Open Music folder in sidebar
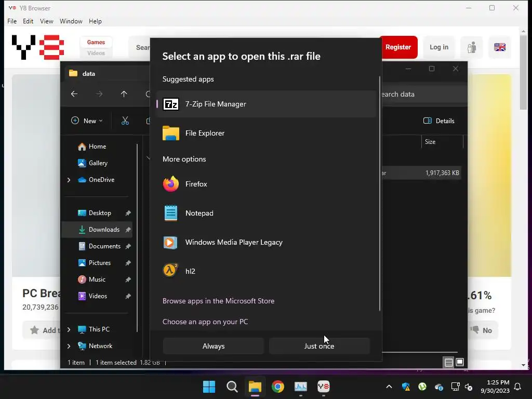 (x=92, y=279)
